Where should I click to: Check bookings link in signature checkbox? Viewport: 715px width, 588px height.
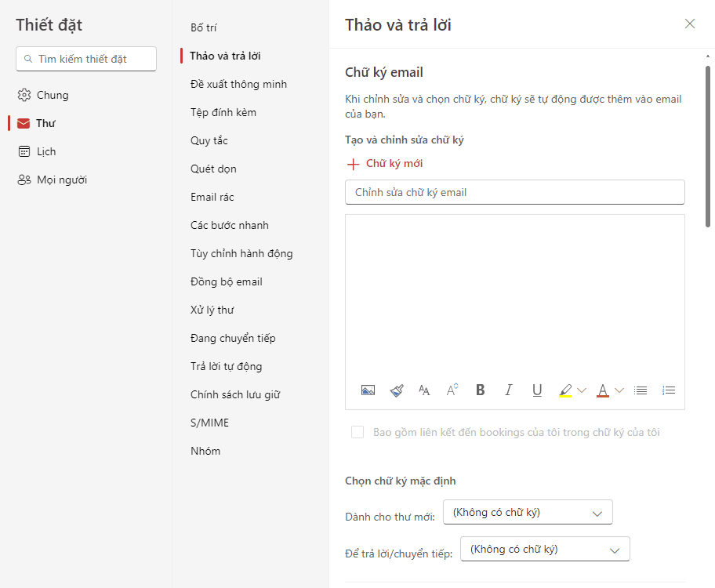coord(357,432)
